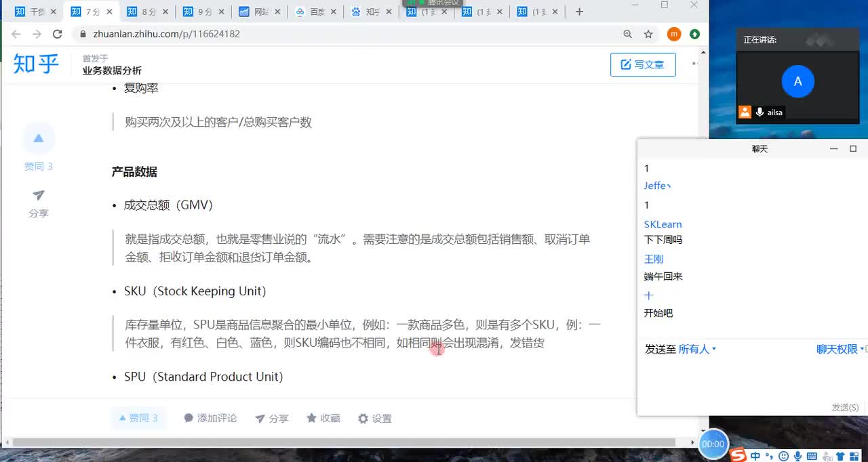This screenshot has width=868, height=462.
Task: Close the 9分 tab
Action: 220,12
